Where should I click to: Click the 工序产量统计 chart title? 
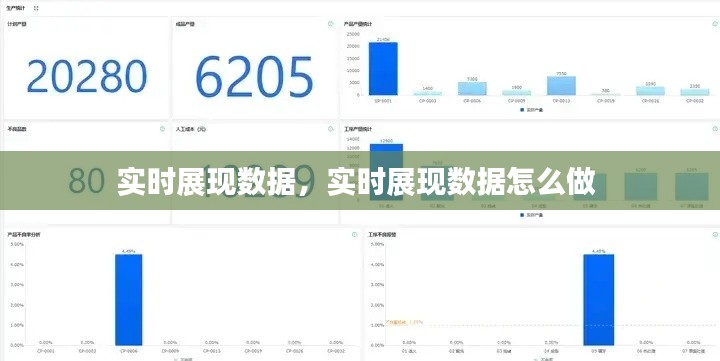(x=358, y=129)
